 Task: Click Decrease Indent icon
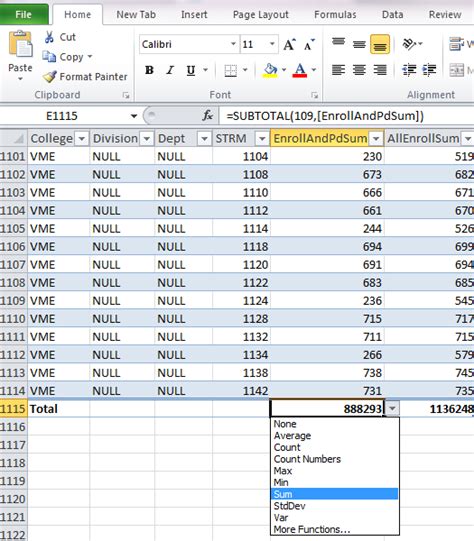409,70
